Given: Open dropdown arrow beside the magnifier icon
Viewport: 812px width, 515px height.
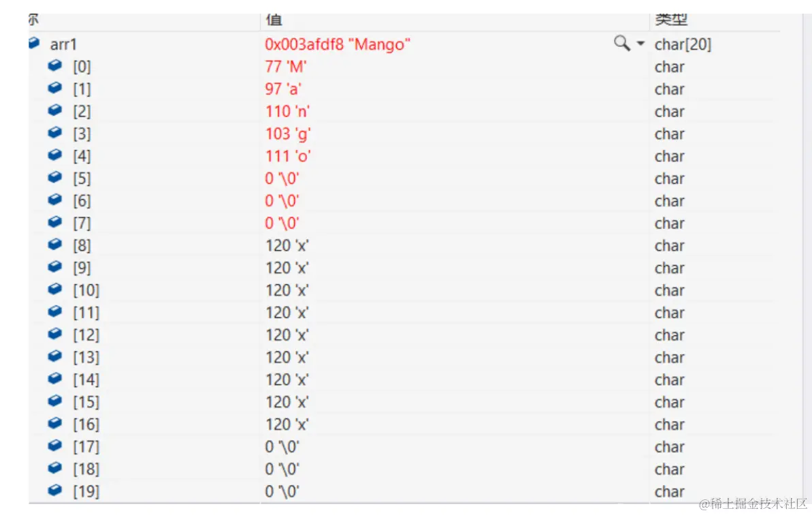Looking at the screenshot, I should click(x=640, y=44).
